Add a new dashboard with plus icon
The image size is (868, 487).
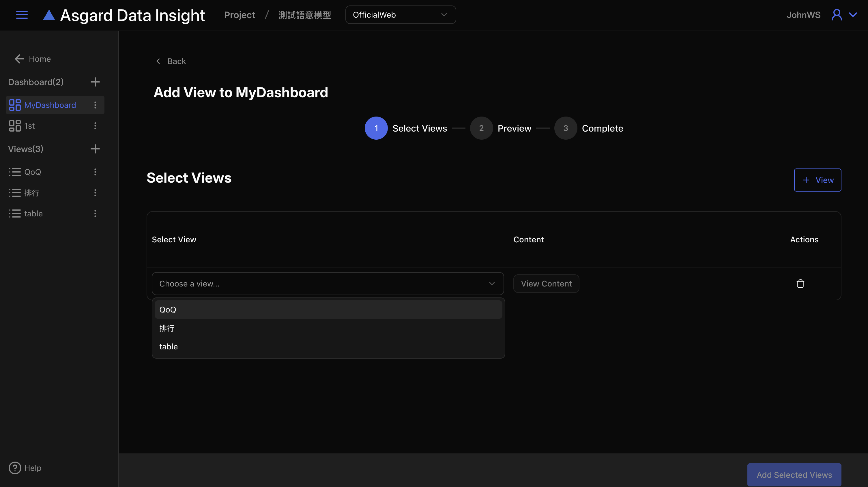pyautogui.click(x=95, y=82)
